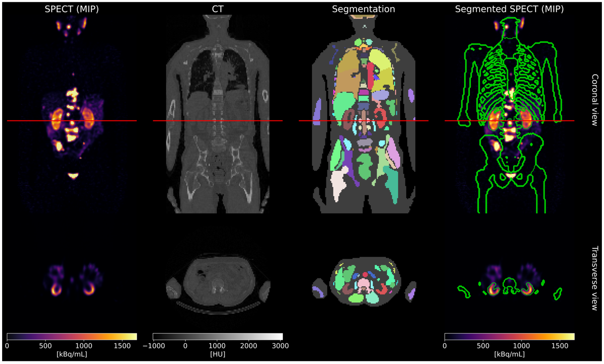The width and height of the screenshot is (604, 364).
Task: Click the CT grayscale HU colorbar
Action: pos(218,337)
